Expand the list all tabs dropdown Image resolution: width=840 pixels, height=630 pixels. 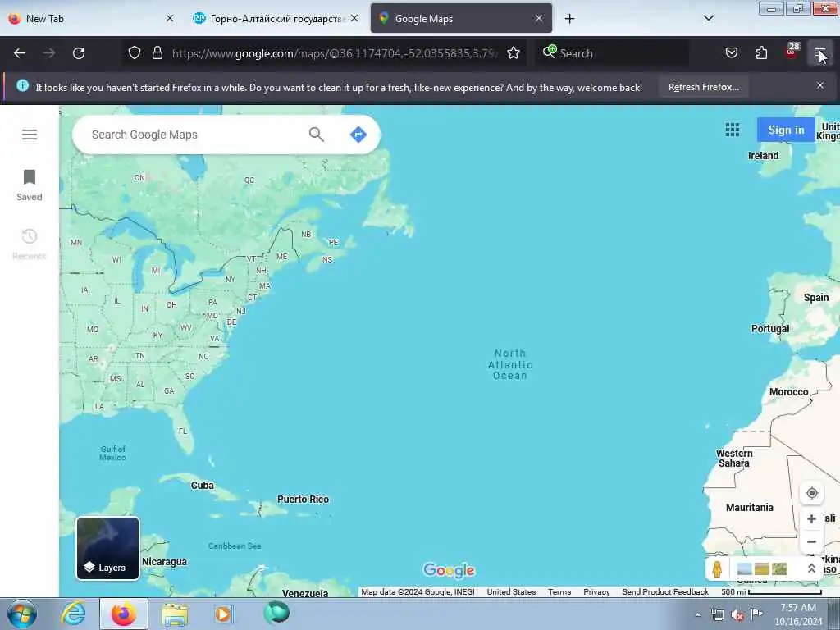(x=708, y=18)
